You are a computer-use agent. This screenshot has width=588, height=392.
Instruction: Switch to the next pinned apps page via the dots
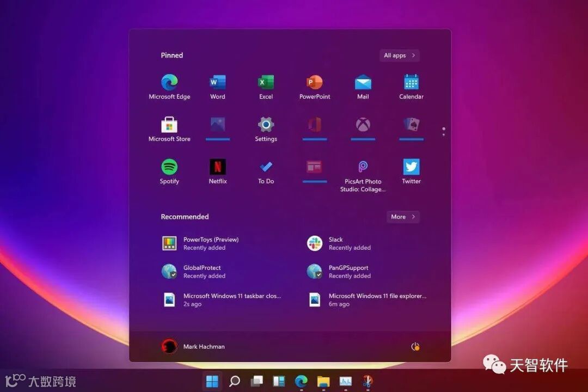[444, 131]
